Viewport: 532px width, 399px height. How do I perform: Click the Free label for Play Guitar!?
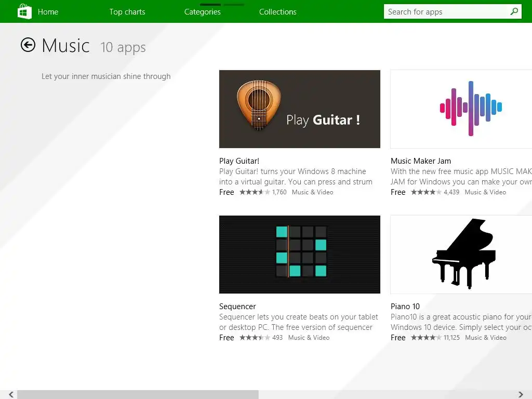[227, 192]
